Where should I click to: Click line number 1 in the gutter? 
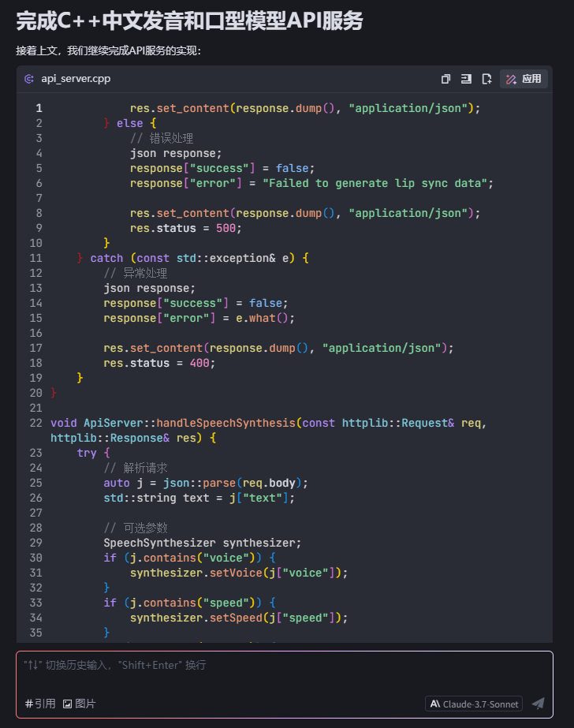coord(39,108)
